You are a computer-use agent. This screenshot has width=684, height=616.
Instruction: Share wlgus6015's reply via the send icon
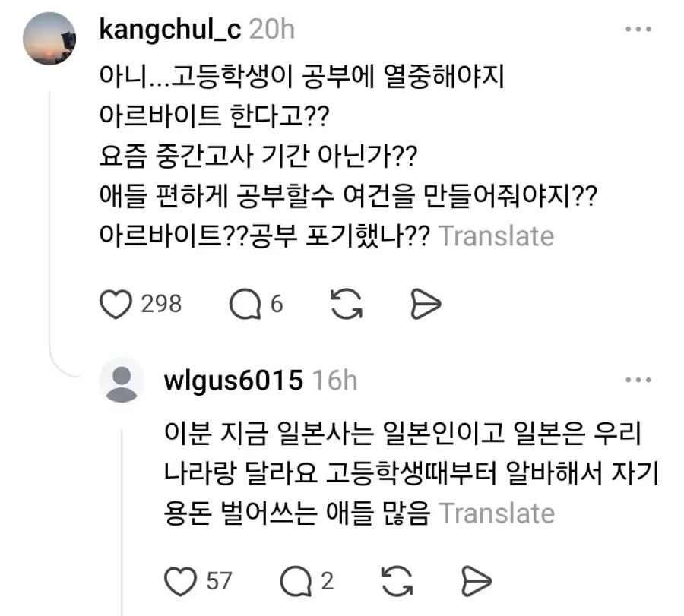pos(477,580)
